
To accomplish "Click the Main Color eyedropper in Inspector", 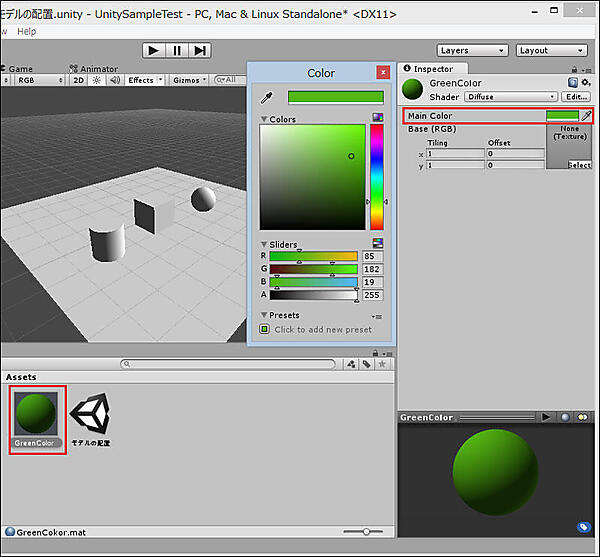I will [586, 116].
